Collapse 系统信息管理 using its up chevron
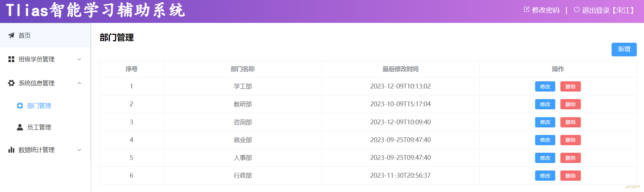 79,83
